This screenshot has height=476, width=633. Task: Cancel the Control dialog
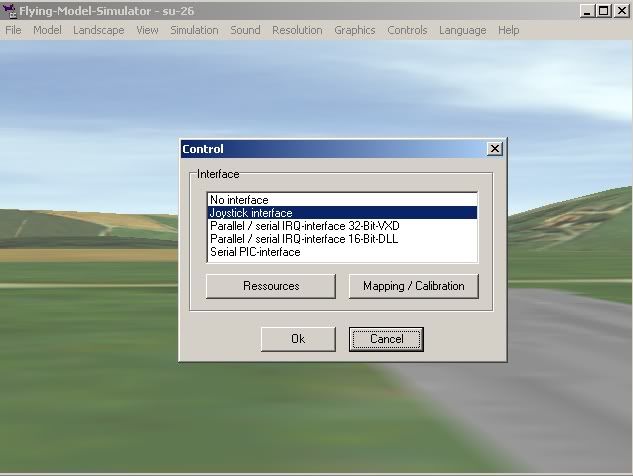386,339
